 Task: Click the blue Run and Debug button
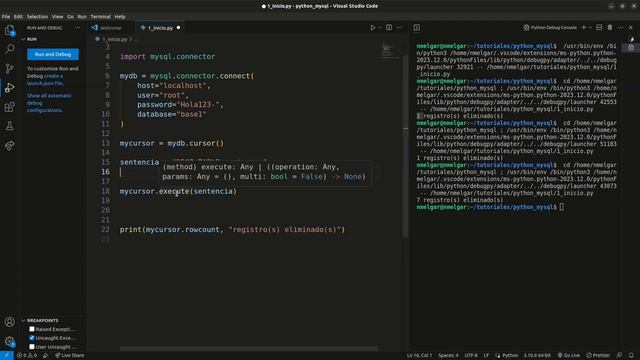(x=53, y=54)
